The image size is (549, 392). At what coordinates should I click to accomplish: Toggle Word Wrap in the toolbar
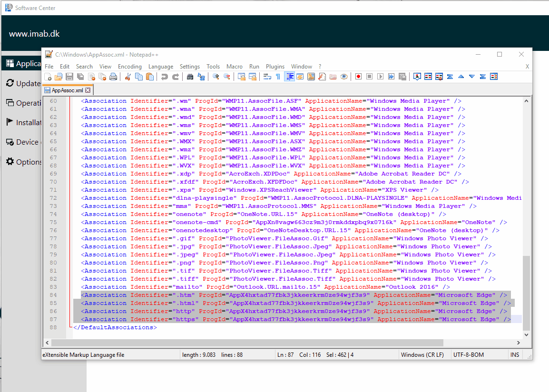[267, 77]
